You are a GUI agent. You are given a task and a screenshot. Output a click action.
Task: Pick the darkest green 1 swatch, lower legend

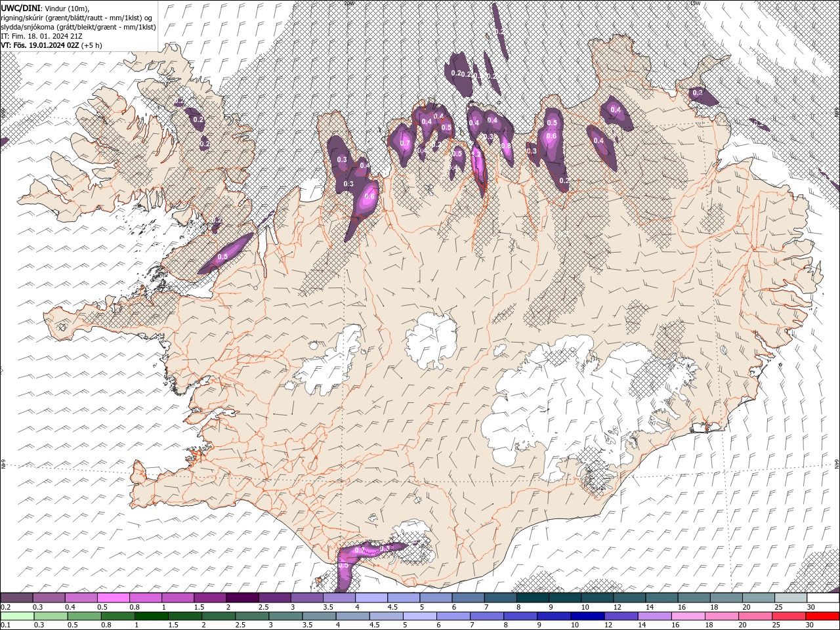pyautogui.click(x=151, y=616)
